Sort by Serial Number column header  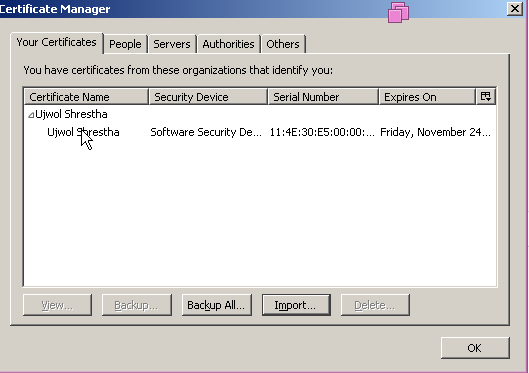coord(323,97)
